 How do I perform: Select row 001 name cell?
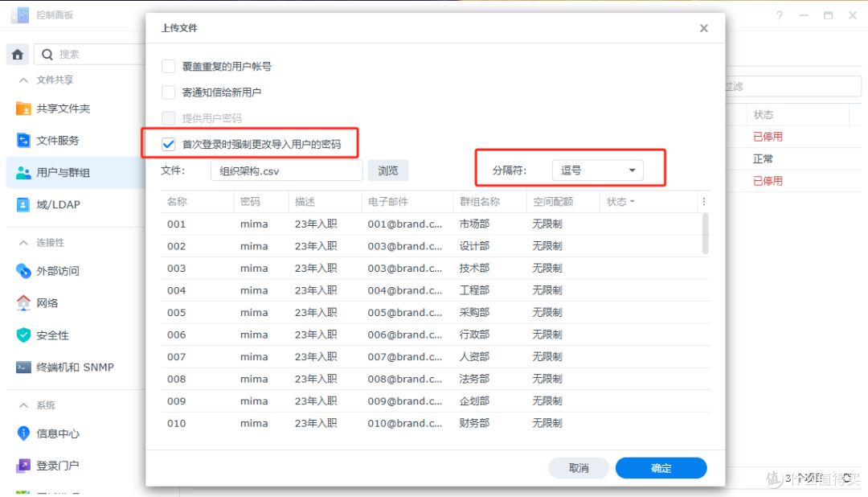pyautogui.click(x=177, y=224)
